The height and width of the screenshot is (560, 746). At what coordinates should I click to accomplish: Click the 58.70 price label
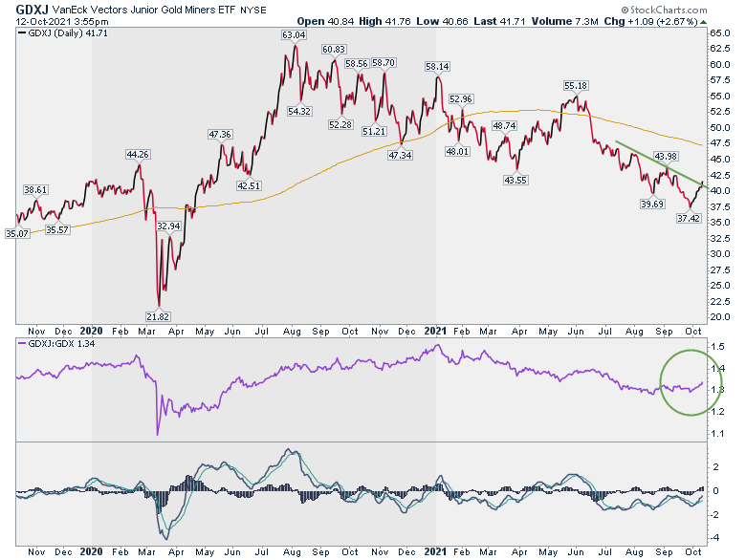(384, 63)
